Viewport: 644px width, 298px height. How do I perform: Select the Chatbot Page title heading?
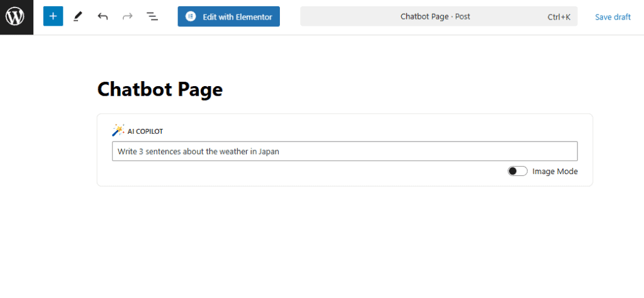coord(160,89)
